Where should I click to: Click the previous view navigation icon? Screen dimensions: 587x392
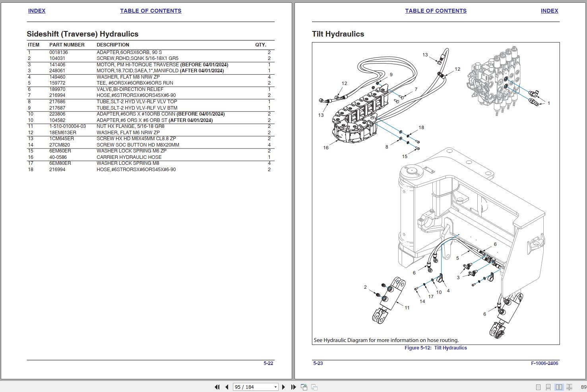click(304, 387)
